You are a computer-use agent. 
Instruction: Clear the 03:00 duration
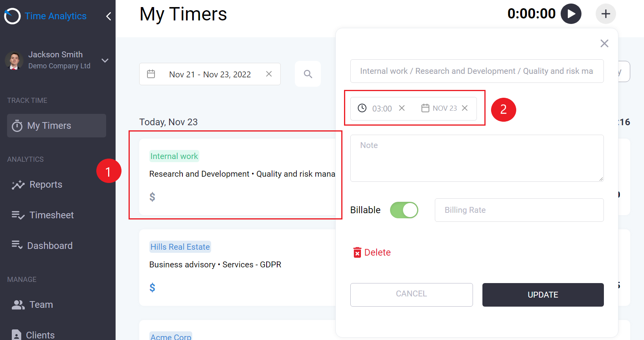coord(402,108)
